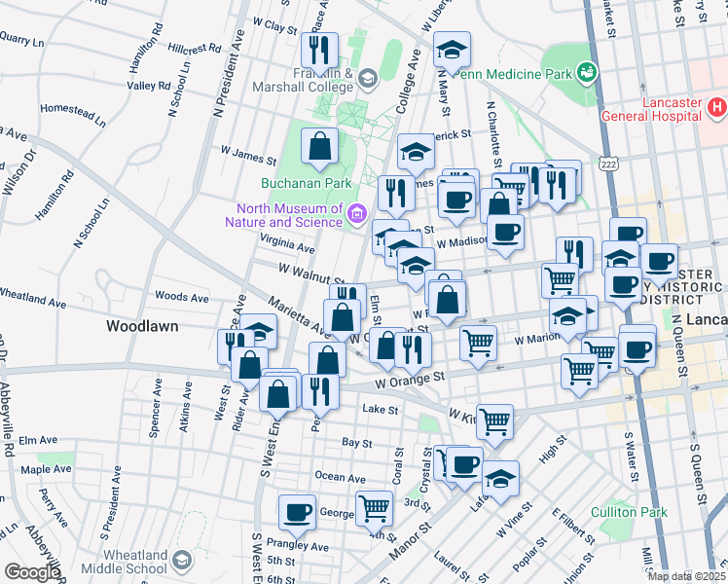Screen dimensions: 728x584
Task: Open North Museum of Nature and Science pin
Action: pos(357,214)
